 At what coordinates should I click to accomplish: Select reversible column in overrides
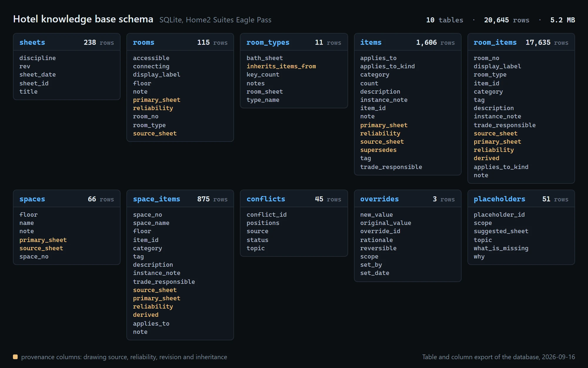(x=378, y=248)
